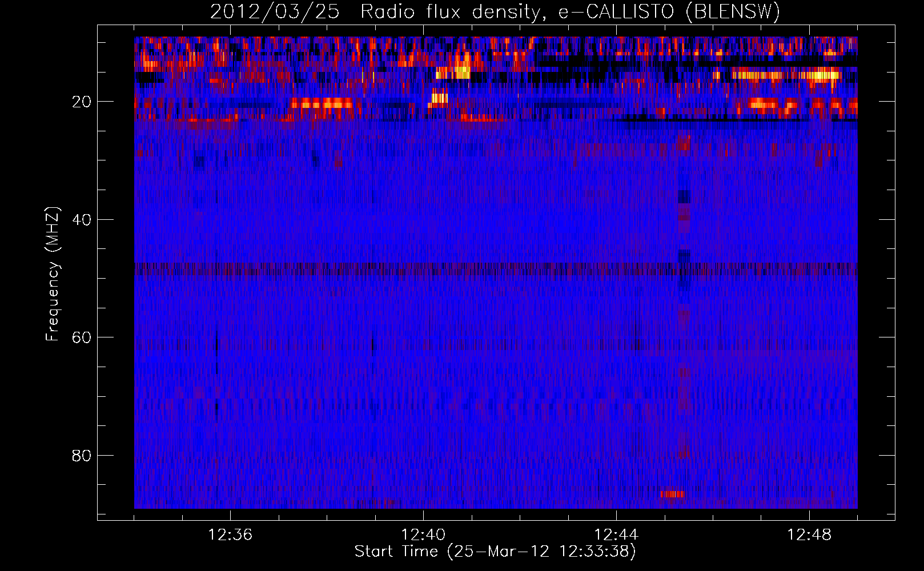Click the bright yellow burst near 12:40 at 15 MHz

[x=453, y=73]
